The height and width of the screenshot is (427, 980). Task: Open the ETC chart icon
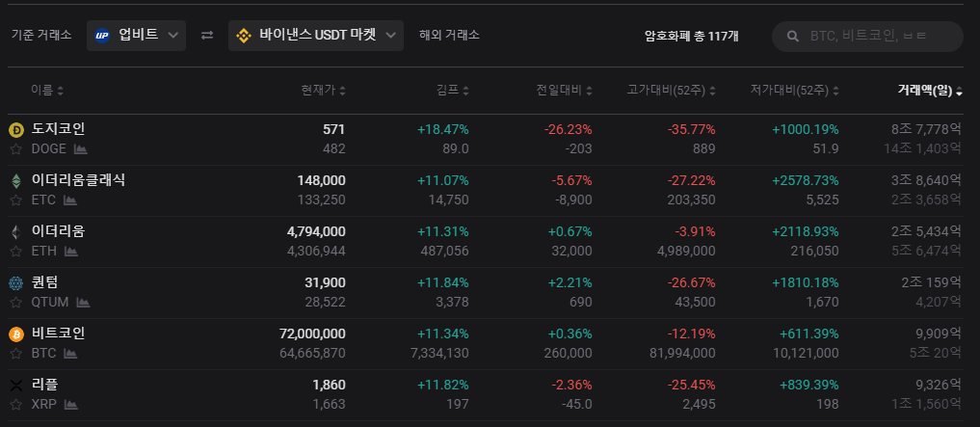tap(70, 200)
